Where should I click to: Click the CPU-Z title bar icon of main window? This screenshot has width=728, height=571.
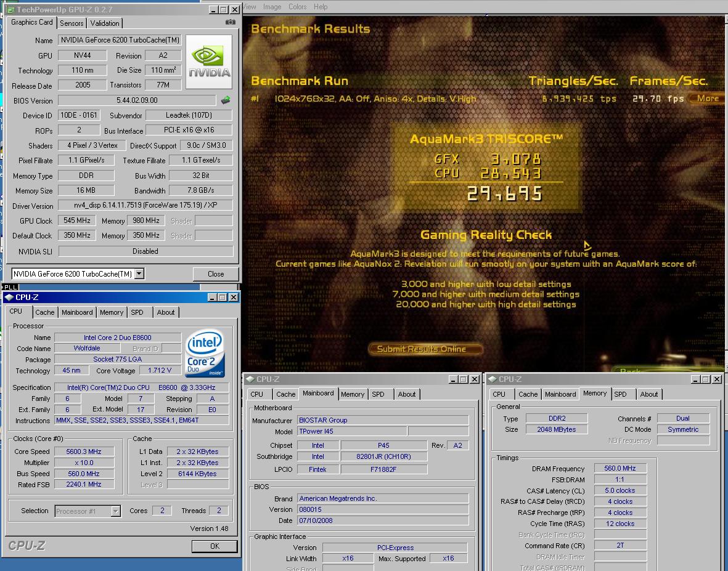pos(9,298)
